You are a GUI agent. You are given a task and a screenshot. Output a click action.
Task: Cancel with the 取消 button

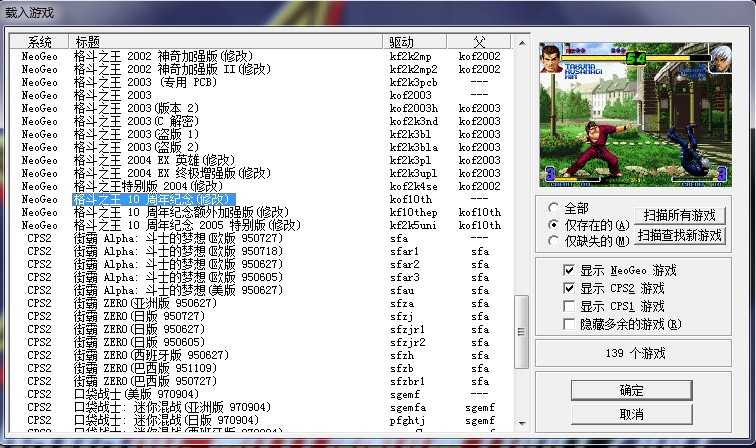point(632,414)
